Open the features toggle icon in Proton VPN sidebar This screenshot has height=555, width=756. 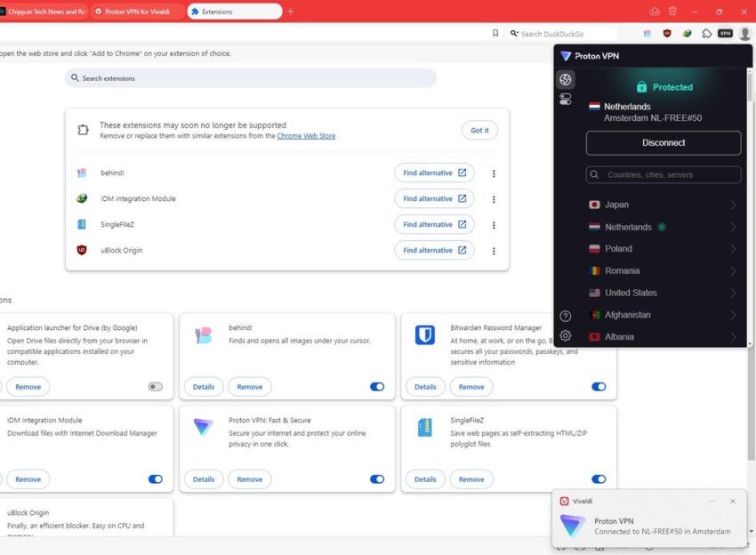point(566,100)
